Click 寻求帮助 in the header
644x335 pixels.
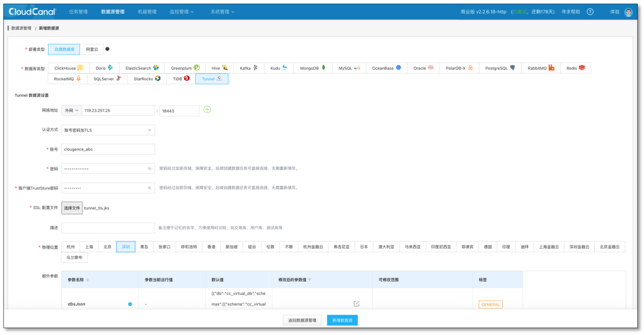click(571, 12)
